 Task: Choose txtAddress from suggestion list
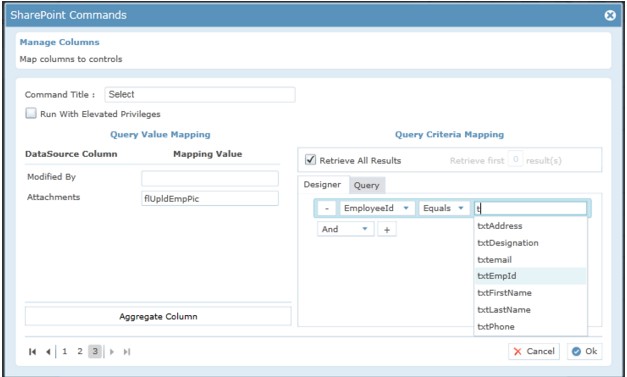click(530, 226)
